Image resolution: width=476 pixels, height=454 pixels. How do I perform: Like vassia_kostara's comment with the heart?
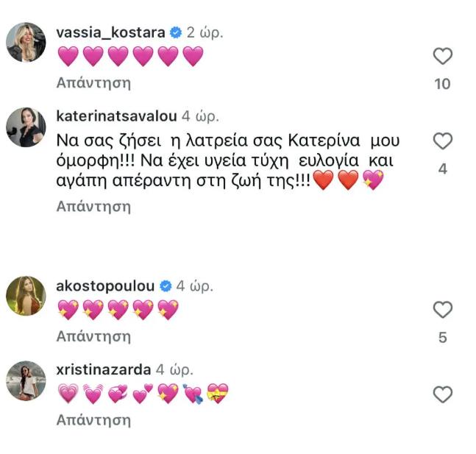[442, 56]
